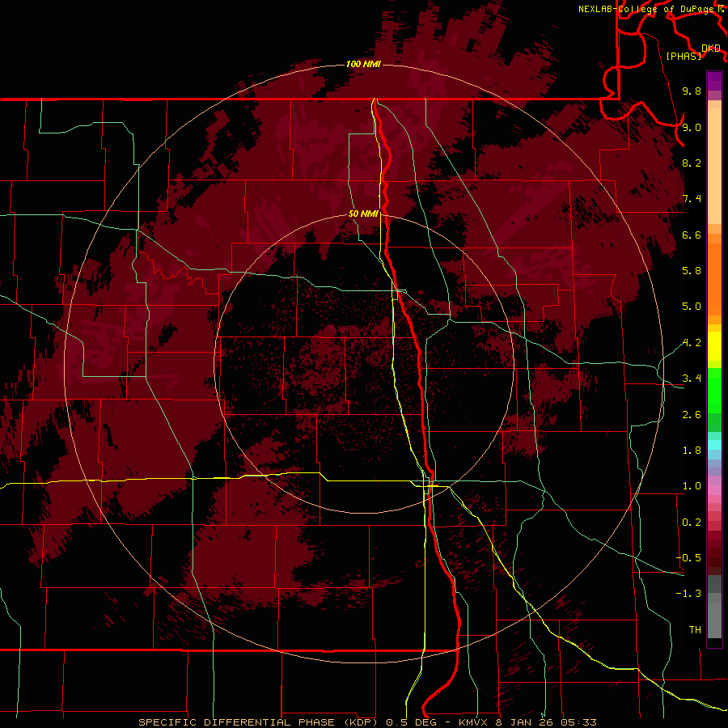Click the cyan color bar segment
Viewport: 728px width, 728px height.
point(714,445)
